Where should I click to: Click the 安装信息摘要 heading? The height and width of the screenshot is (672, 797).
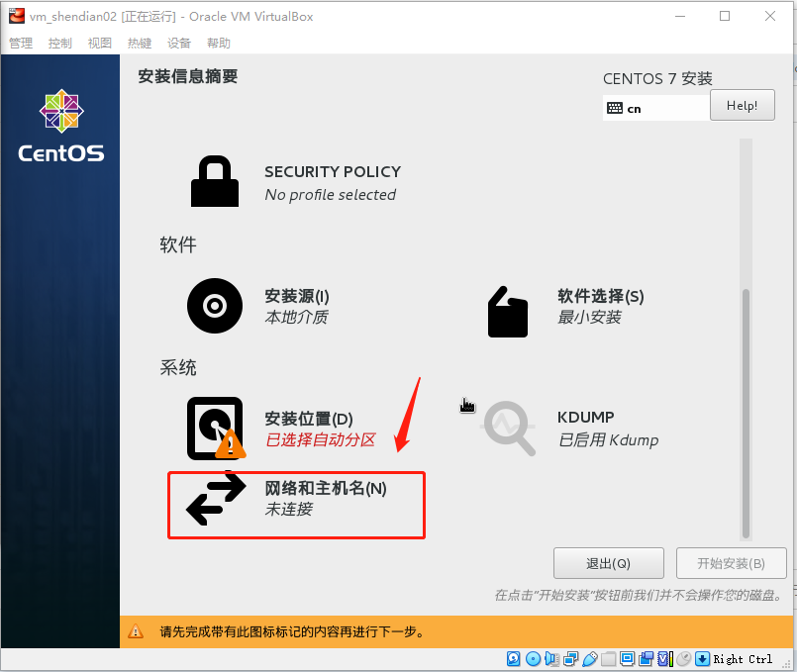(188, 76)
